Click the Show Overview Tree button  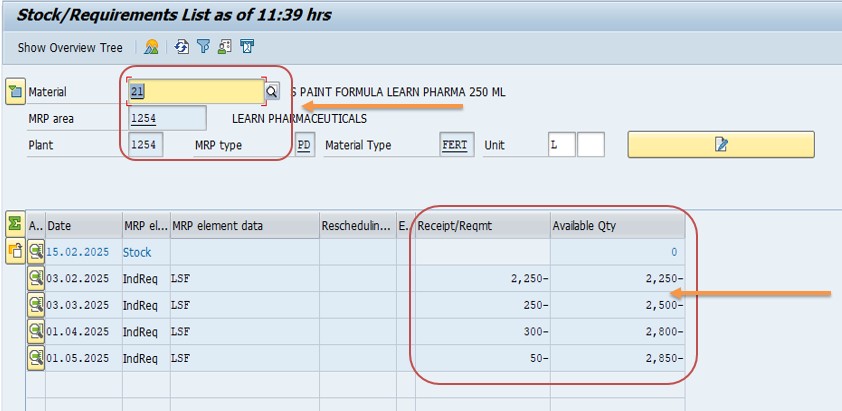[x=70, y=47]
